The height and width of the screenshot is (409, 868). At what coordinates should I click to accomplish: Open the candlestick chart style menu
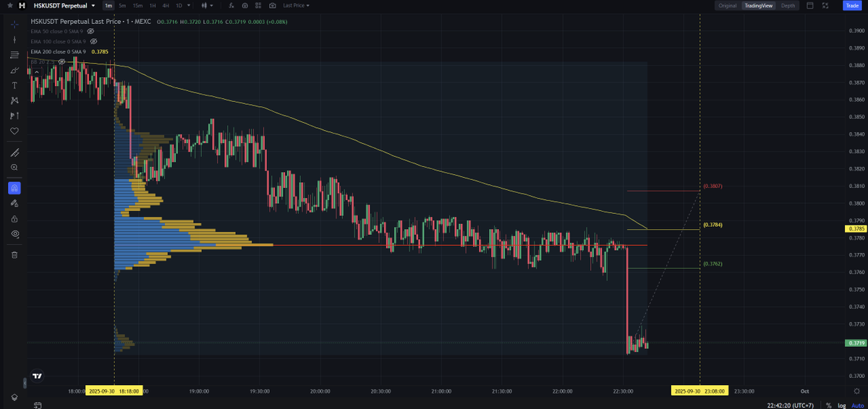coord(208,5)
